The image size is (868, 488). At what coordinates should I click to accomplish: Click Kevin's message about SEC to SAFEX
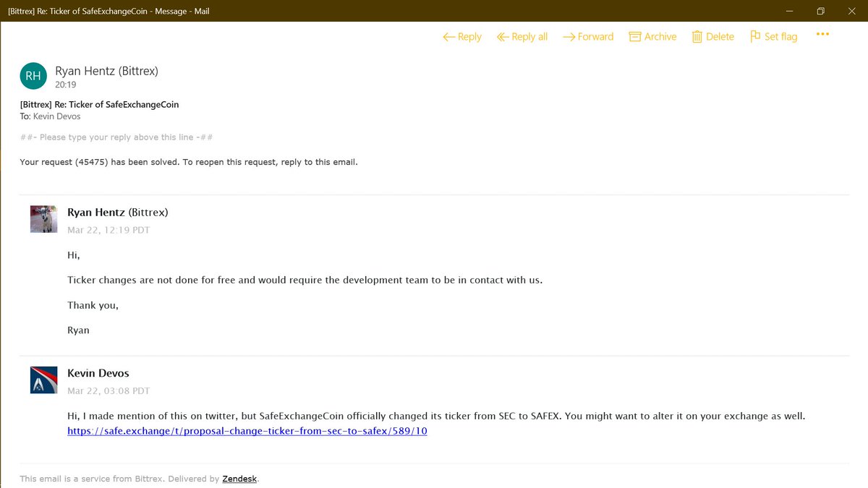pos(436,416)
